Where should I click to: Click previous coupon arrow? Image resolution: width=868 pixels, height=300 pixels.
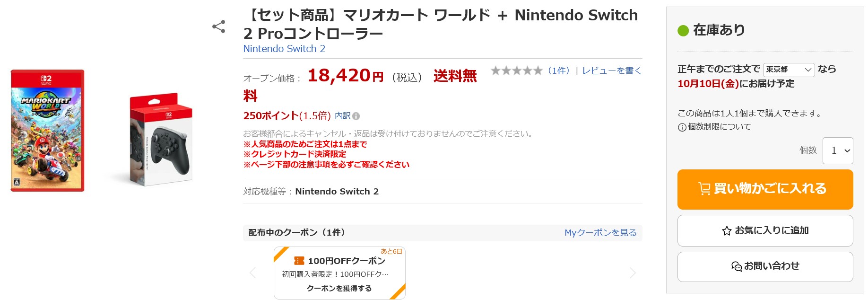253,273
